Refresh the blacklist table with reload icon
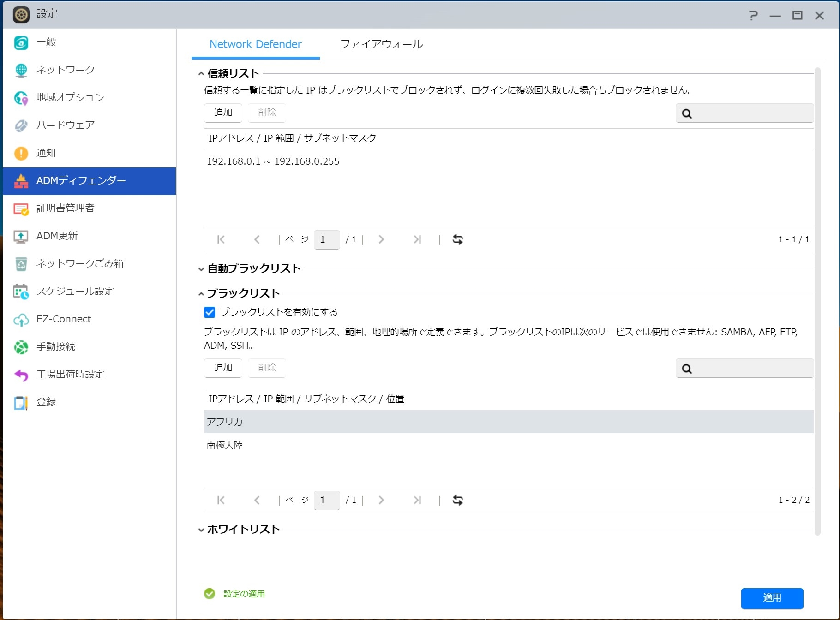This screenshot has width=840, height=620. (457, 500)
